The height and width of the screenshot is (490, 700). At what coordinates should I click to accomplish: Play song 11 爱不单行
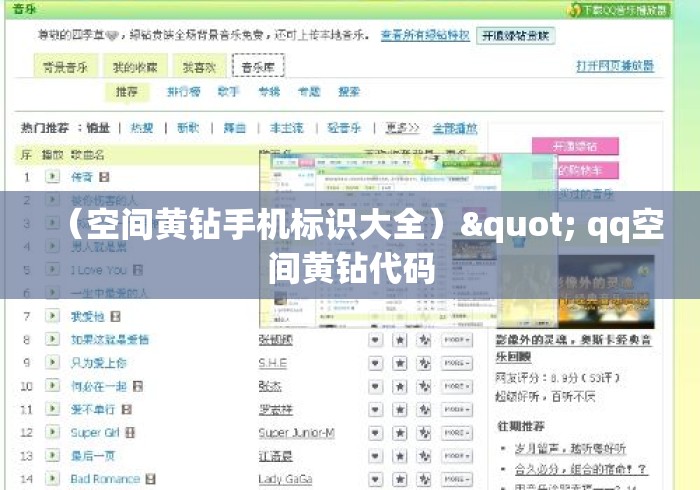[x=52, y=409]
